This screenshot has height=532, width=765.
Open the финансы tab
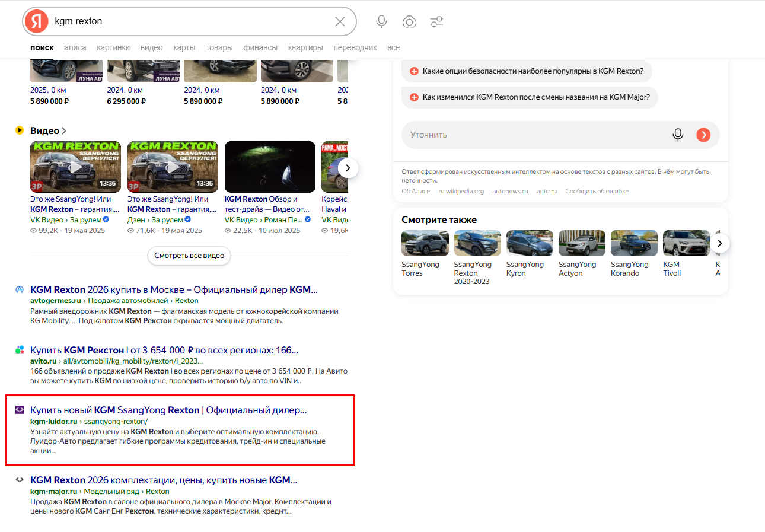pos(260,47)
